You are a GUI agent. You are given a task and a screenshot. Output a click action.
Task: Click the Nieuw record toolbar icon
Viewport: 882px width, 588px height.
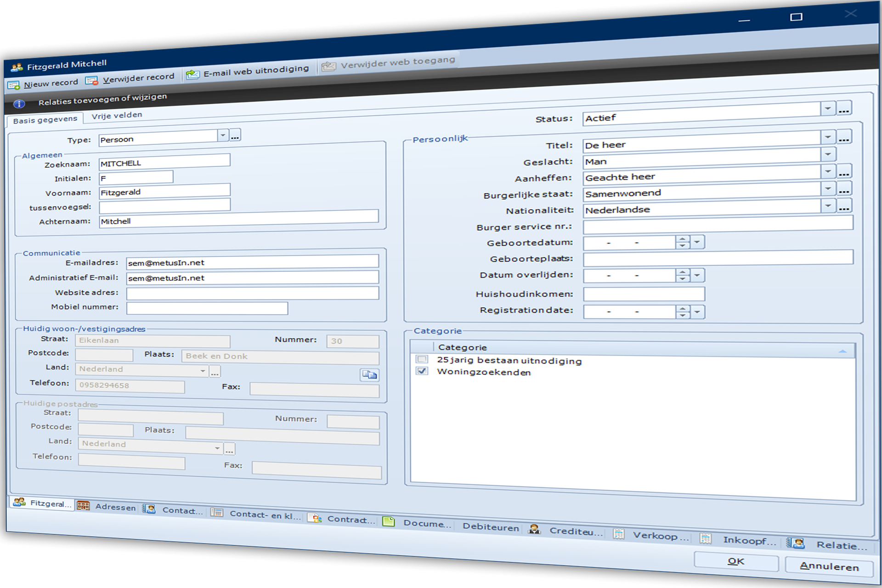pyautogui.click(x=13, y=85)
